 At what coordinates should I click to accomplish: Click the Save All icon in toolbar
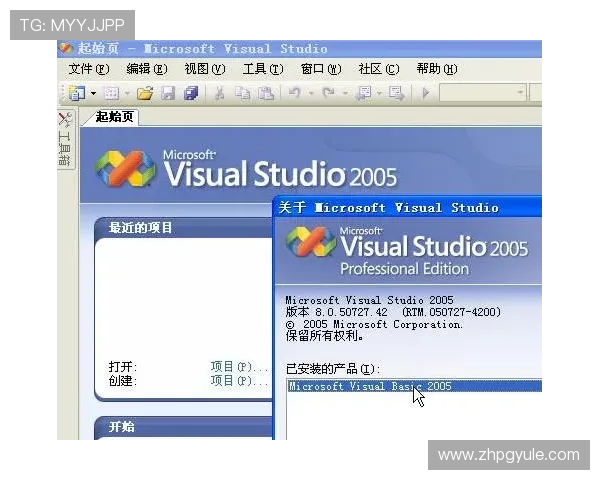(x=189, y=93)
